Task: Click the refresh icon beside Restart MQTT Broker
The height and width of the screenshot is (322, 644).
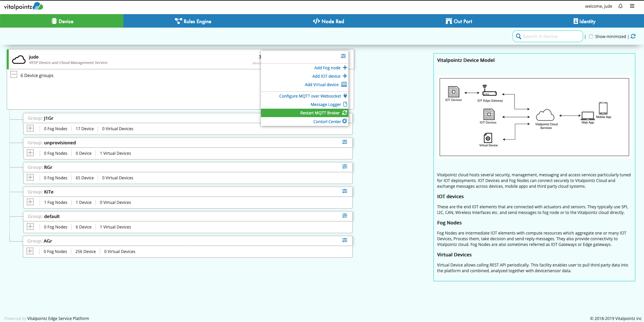Action: 345,113
